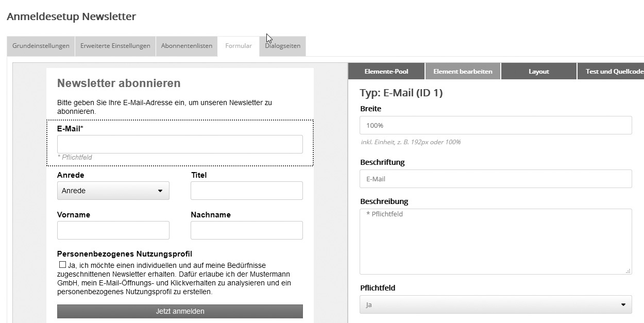Tick the Personenbezogenes Nutzungsprofil consent checkbox
Viewport: 644px width, 323px height.
(x=62, y=265)
